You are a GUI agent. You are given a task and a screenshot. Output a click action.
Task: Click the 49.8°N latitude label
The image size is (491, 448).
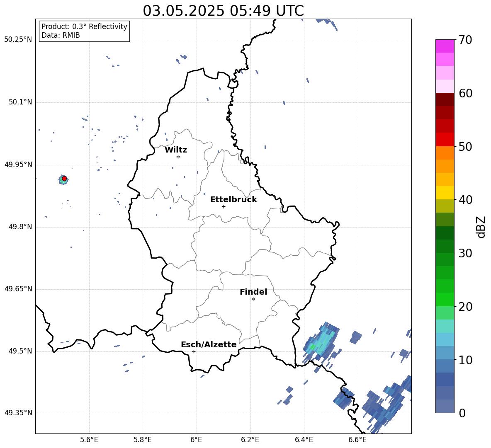click(20, 227)
